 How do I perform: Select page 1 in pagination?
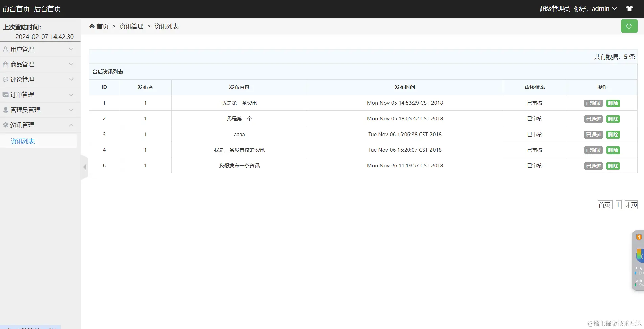click(x=618, y=205)
